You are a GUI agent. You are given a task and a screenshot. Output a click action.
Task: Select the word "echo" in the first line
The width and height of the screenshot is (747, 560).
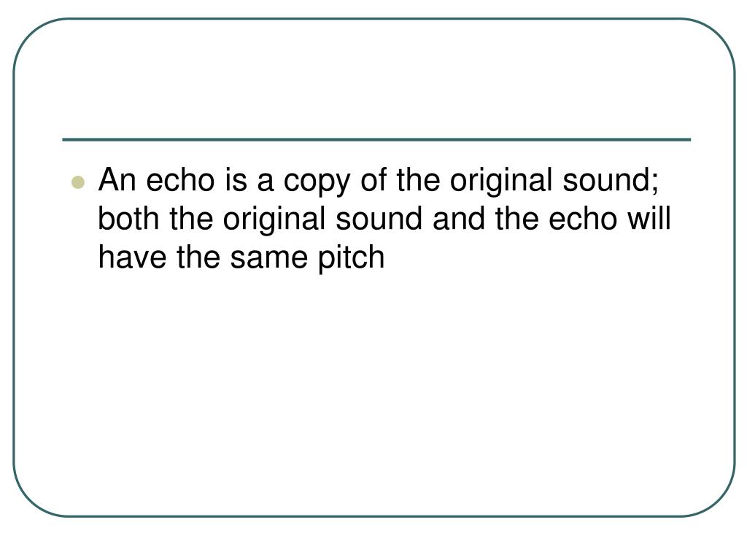click(180, 180)
